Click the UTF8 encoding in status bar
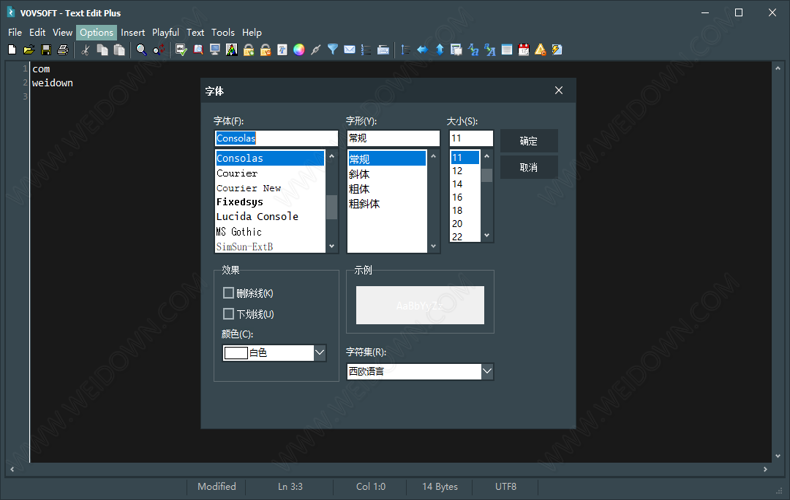Viewport: 790px width, 500px height. pos(505,486)
